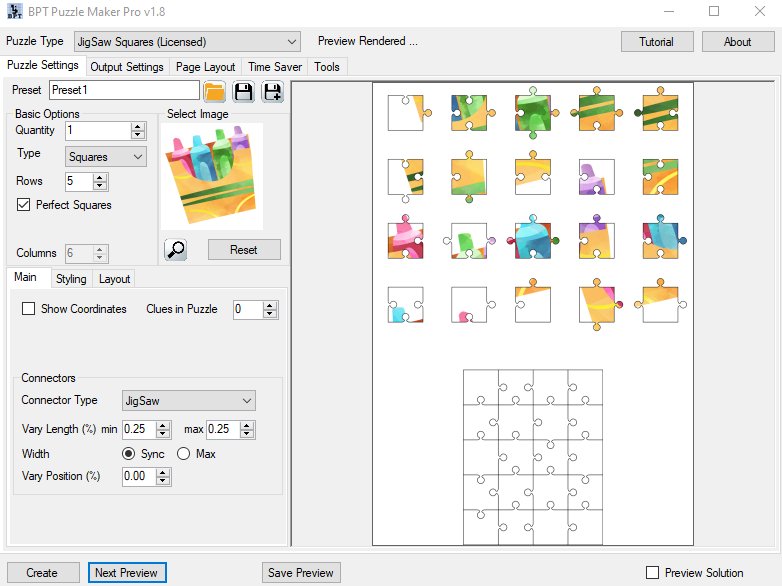
Task: Switch to the Output Settings tab
Action: (127, 67)
